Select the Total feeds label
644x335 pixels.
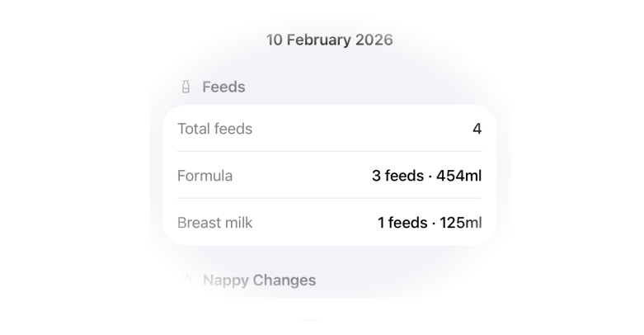point(215,129)
